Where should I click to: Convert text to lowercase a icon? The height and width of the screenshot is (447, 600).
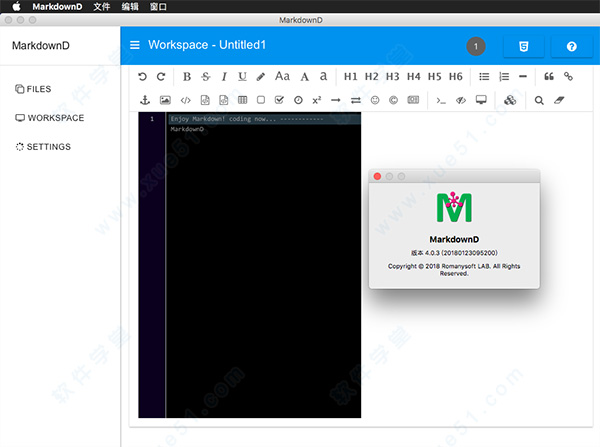(323, 76)
